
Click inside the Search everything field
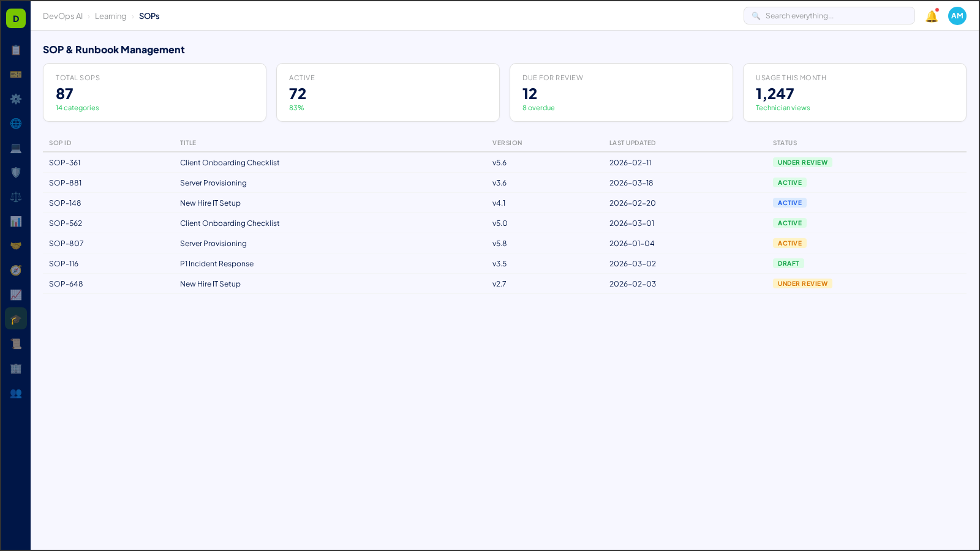(829, 15)
